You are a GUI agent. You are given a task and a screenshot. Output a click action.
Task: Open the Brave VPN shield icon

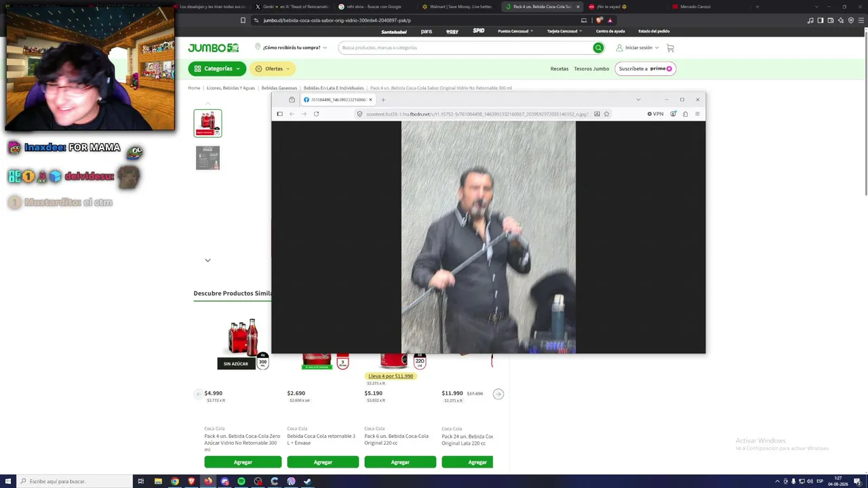(x=851, y=20)
